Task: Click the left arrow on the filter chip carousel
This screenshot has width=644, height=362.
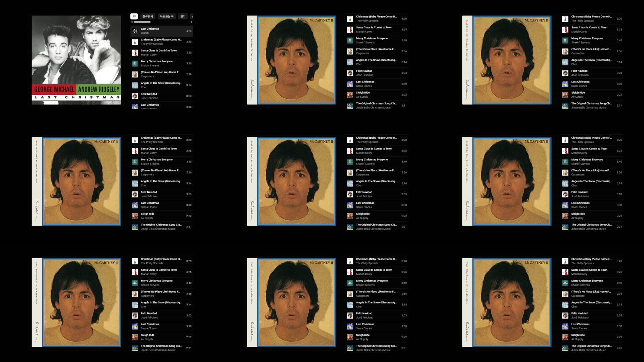Action: click(x=131, y=22)
